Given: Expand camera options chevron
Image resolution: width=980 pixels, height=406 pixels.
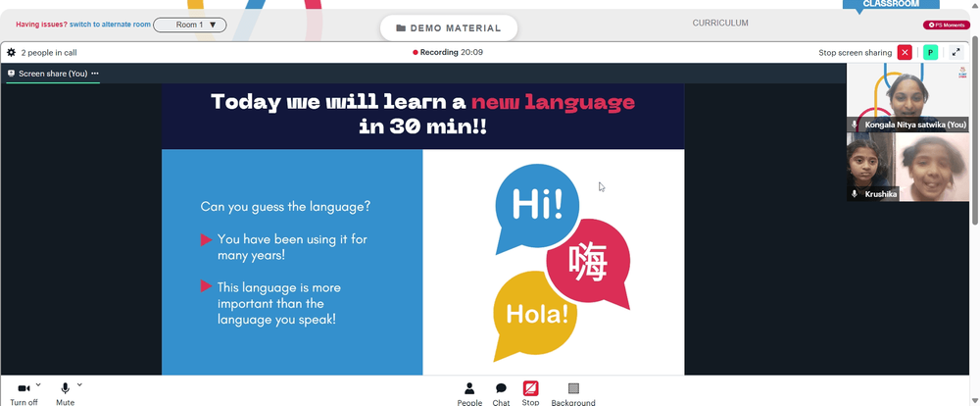Looking at the screenshot, I should (39, 384).
